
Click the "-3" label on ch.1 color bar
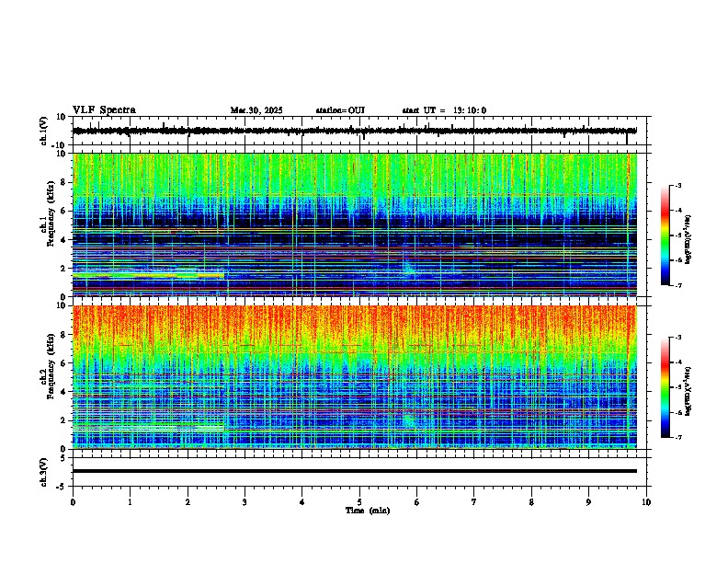677,185
